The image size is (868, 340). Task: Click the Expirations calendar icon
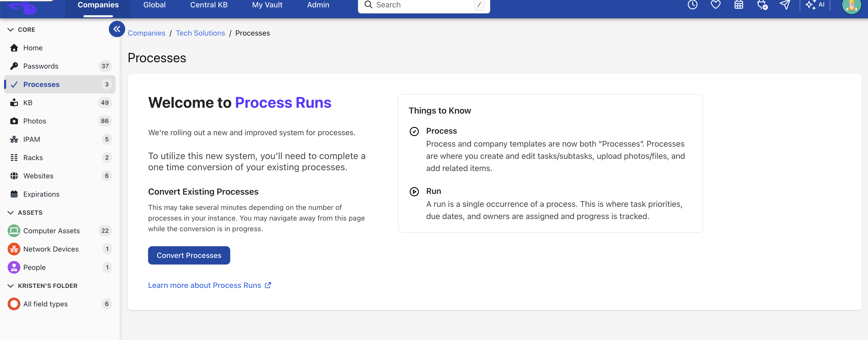(14, 194)
